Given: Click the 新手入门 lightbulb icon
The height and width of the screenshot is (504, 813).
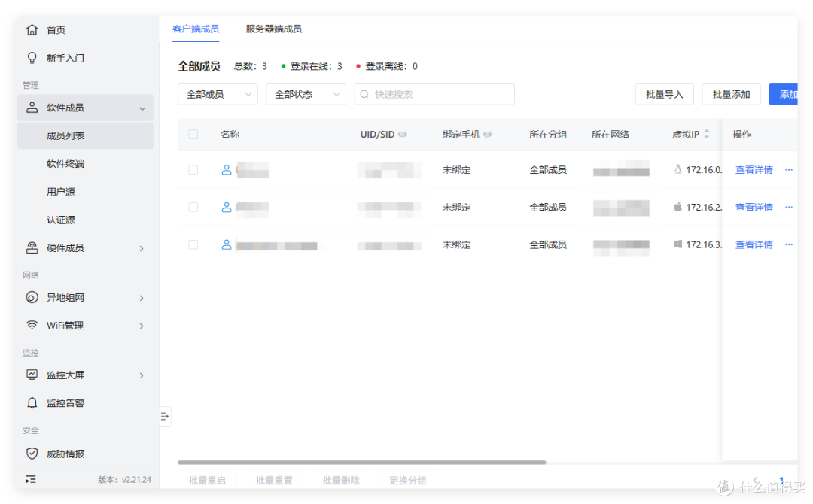Looking at the screenshot, I should 32,58.
